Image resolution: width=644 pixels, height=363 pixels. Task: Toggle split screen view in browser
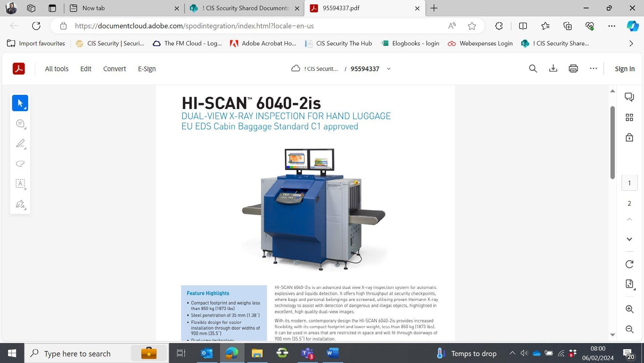point(523,26)
